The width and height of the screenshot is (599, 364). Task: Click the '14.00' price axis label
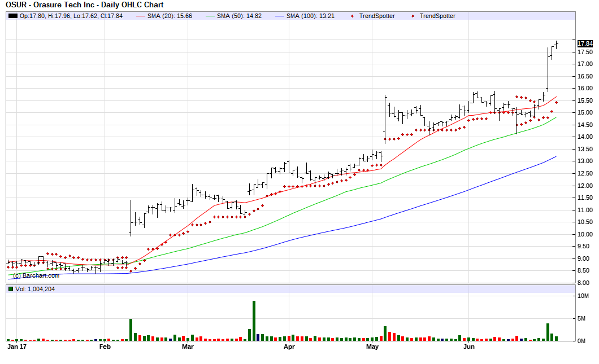(x=585, y=137)
